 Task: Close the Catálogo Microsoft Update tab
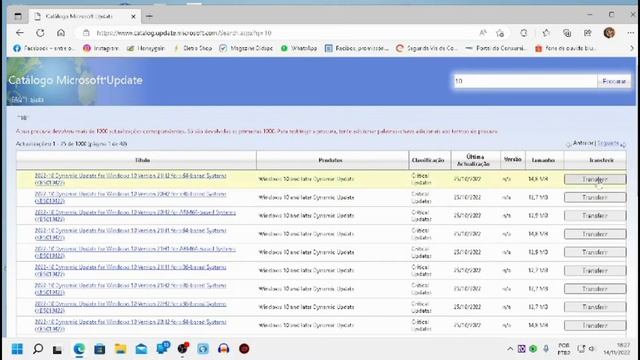click(x=133, y=16)
